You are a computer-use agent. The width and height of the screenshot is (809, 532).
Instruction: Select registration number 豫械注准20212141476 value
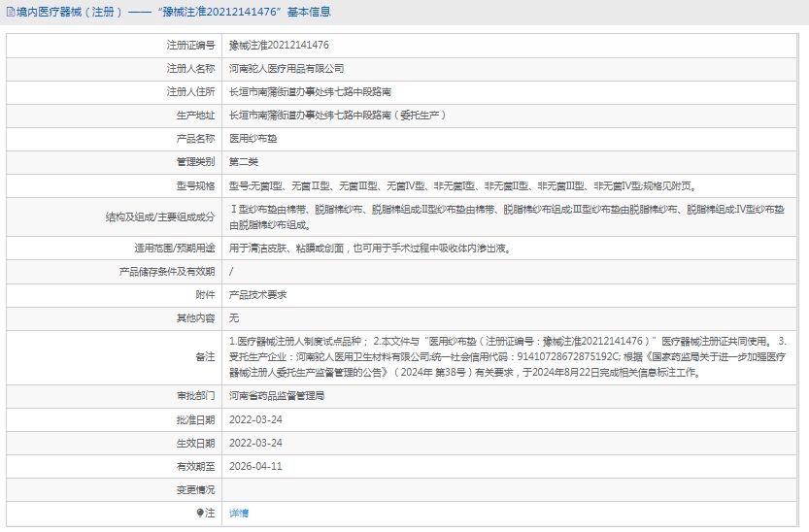click(279, 45)
